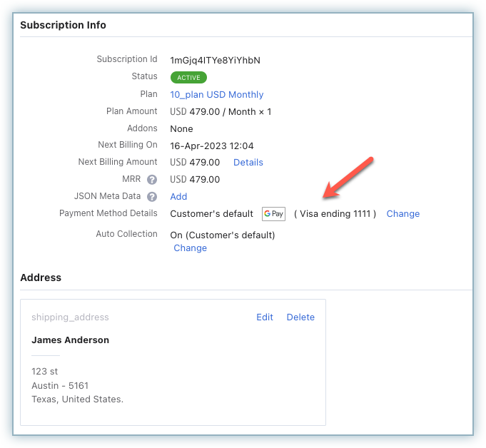Change the payment method details
The image size is (486, 448).
pos(403,214)
